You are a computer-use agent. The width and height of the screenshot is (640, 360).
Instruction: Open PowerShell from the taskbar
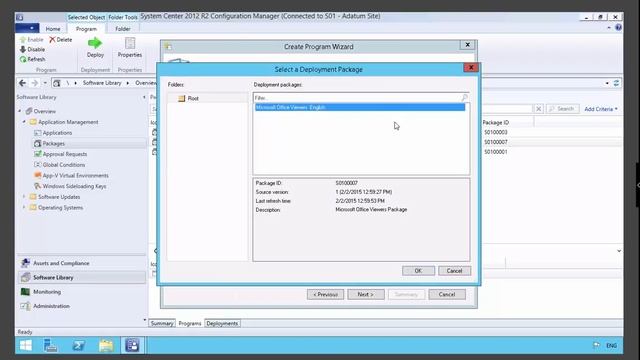point(78,345)
